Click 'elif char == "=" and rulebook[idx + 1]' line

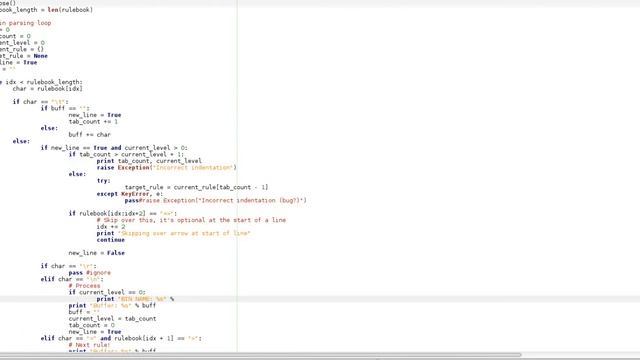(121, 338)
